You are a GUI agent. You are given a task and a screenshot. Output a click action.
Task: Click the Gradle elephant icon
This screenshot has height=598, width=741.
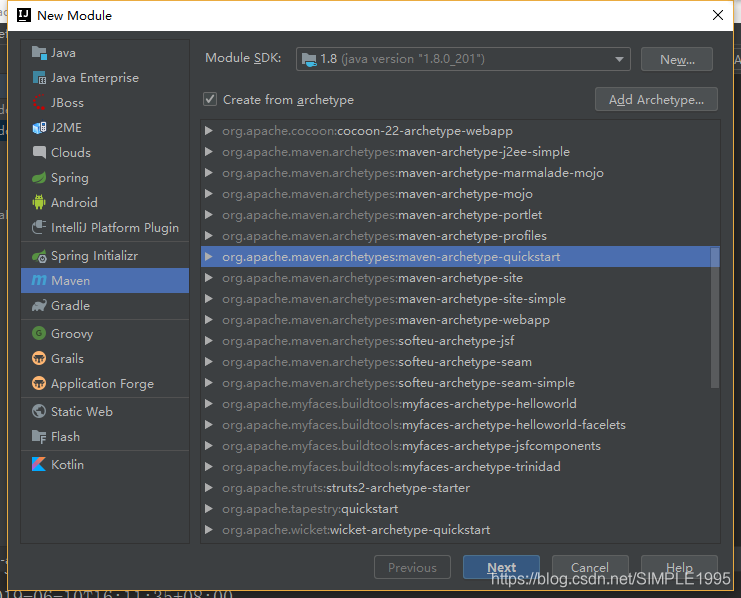click(x=39, y=306)
